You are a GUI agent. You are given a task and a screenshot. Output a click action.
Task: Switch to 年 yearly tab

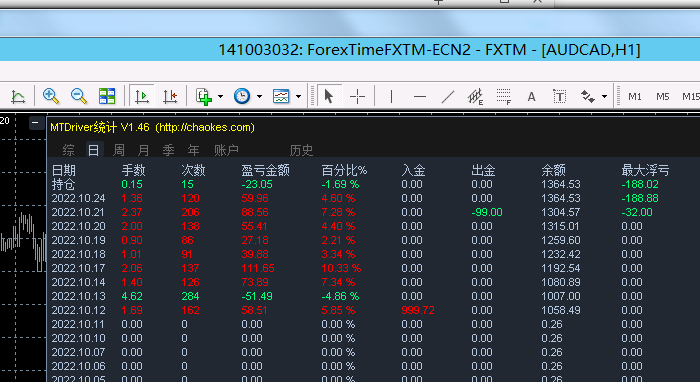[193, 150]
